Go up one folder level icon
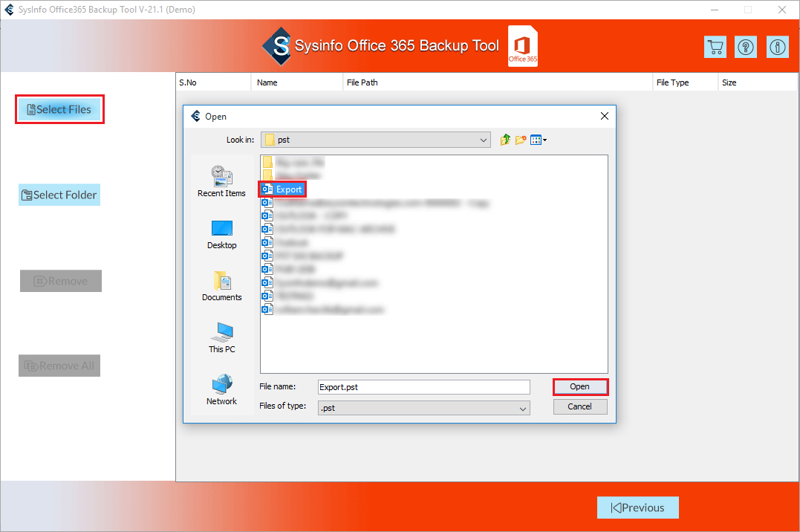Viewport: 800px width, 532px height. click(x=505, y=140)
